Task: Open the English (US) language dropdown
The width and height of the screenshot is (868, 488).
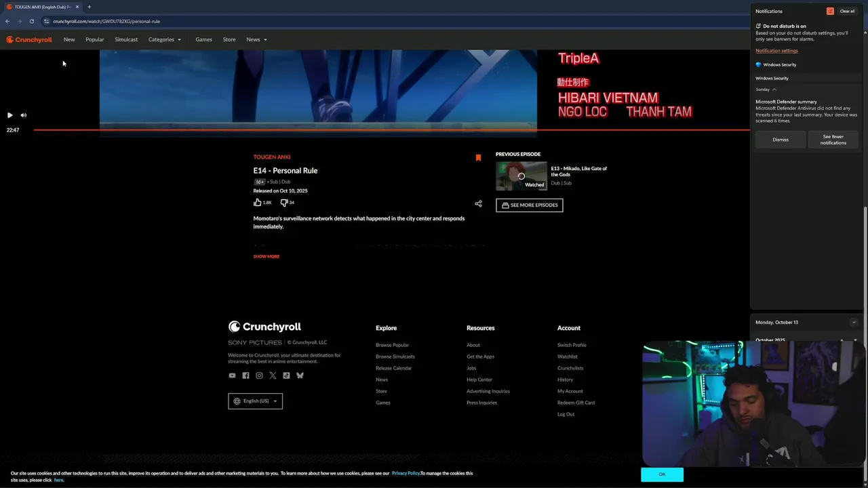Action: click(x=255, y=401)
